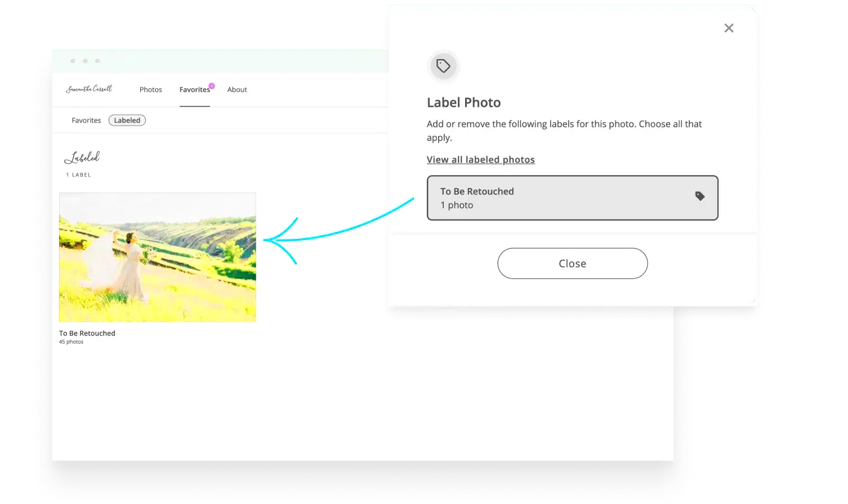
Task: Click the 1 LABEL count text
Action: point(79,175)
